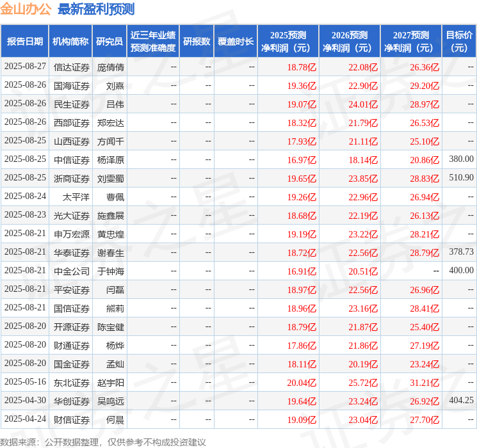Click target price 400.00

[x=461, y=270]
